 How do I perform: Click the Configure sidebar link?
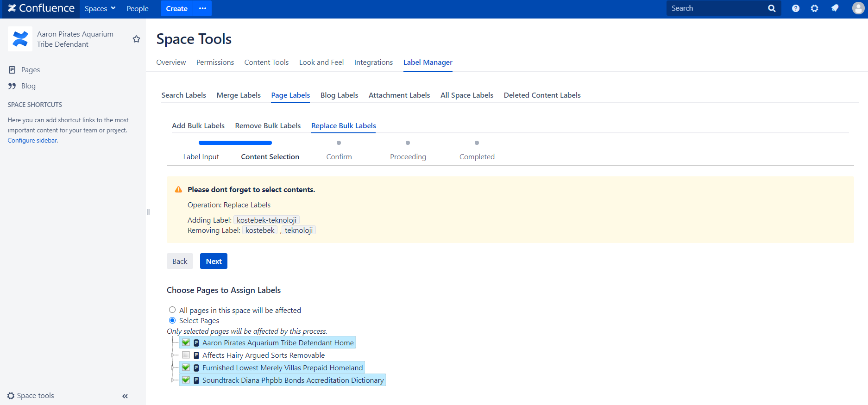32,141
